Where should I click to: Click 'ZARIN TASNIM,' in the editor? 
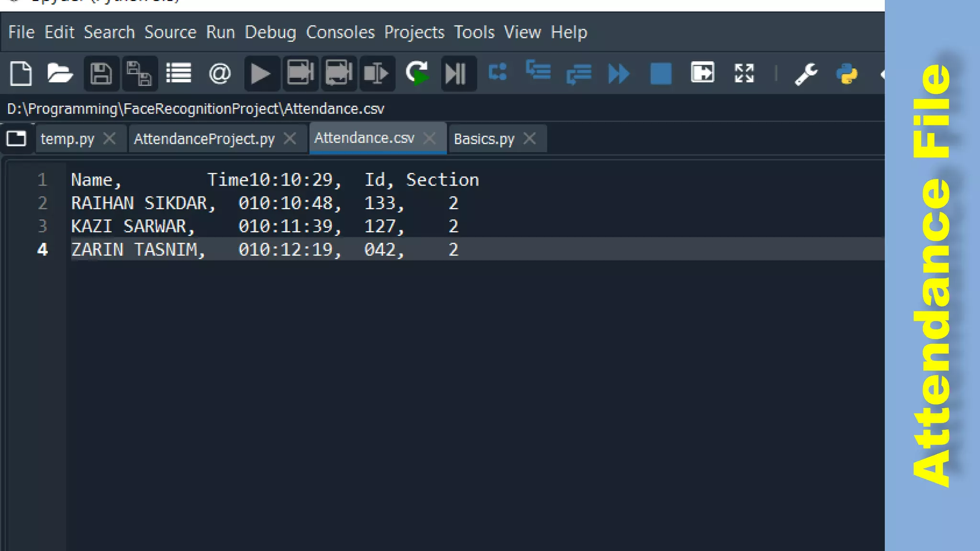coord(138,250)
